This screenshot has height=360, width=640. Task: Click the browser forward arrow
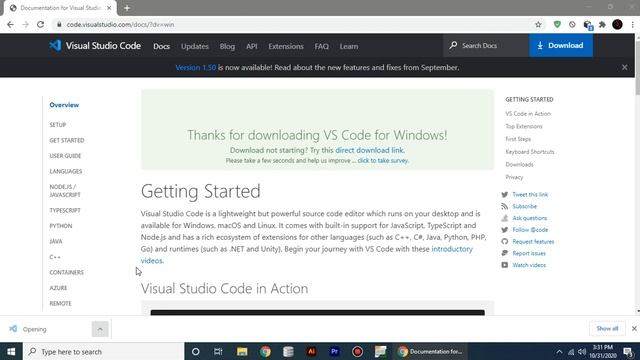pos(25,24)
